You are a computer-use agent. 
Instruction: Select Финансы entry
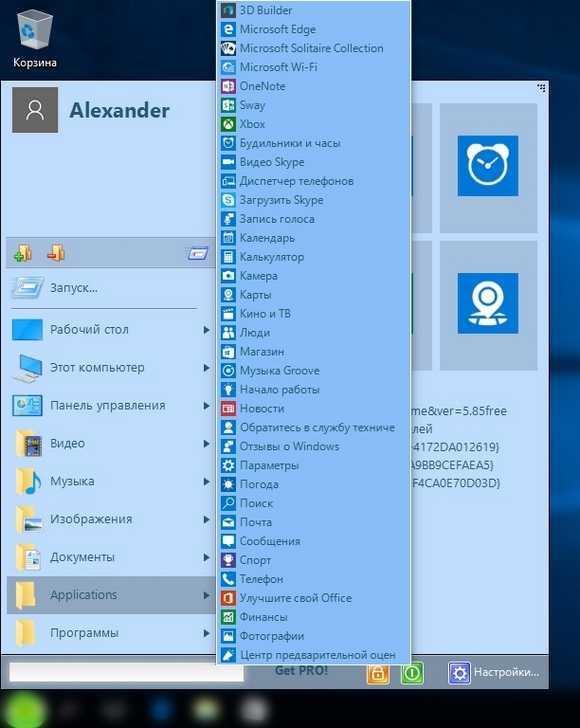pos(315,617)
